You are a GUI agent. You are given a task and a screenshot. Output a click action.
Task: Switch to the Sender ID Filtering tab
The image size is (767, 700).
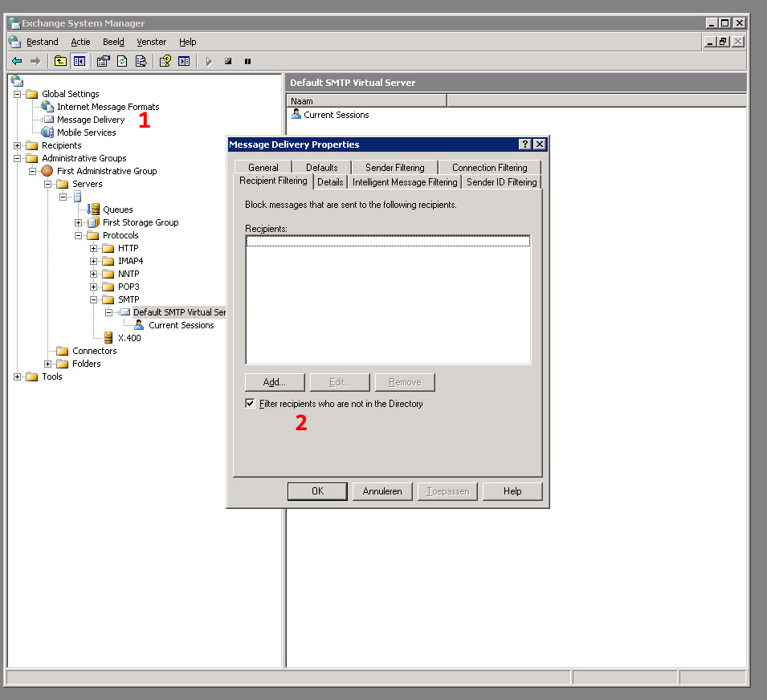pos(501,182)
